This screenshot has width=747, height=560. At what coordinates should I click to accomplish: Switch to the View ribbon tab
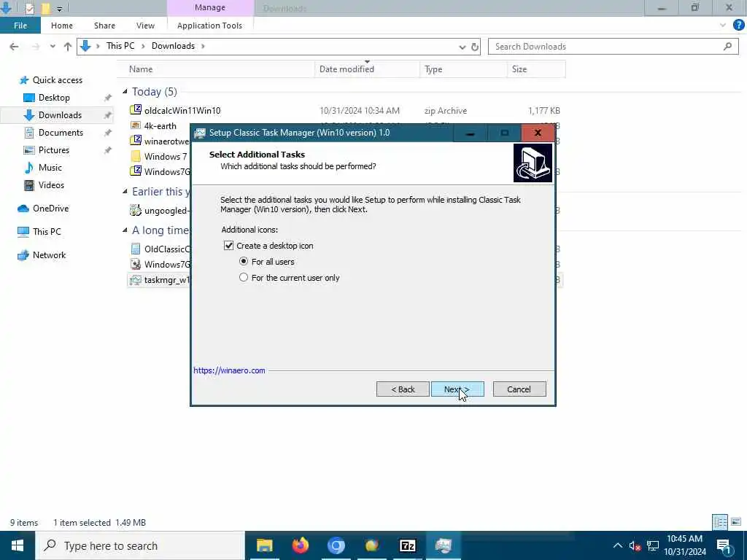coord(145,26)
